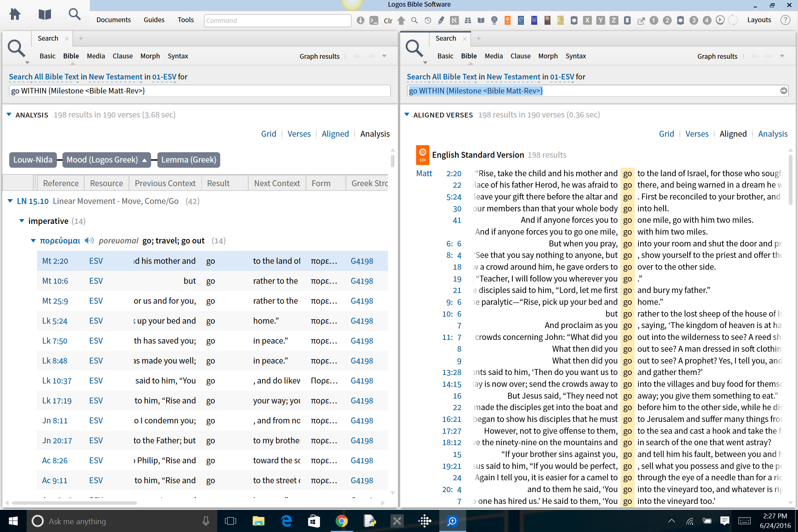Select the highlighter pen toolbar icon
This screenshot has height=532, width=798.
tap(441, 20)
